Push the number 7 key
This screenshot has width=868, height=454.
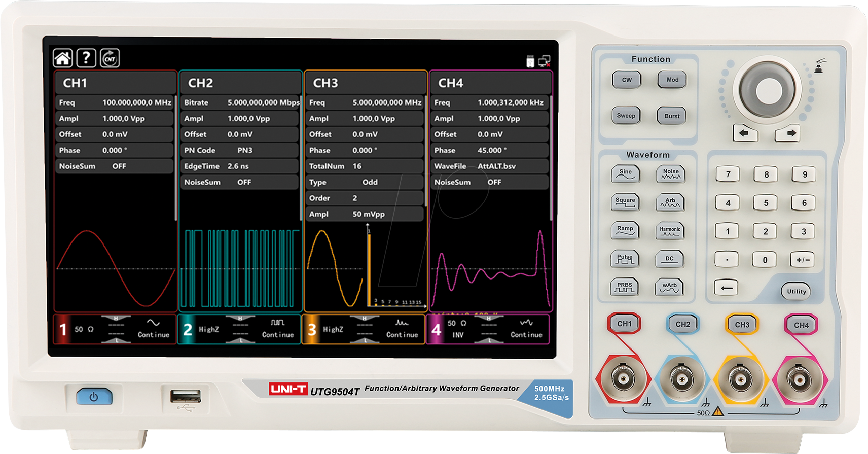[728, 174]
